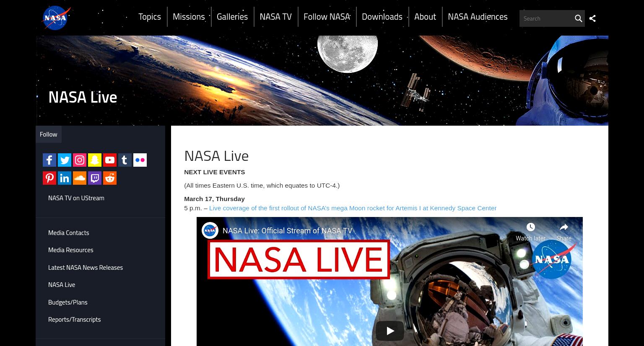Open the NASA Audiences menu

point(478,17)
